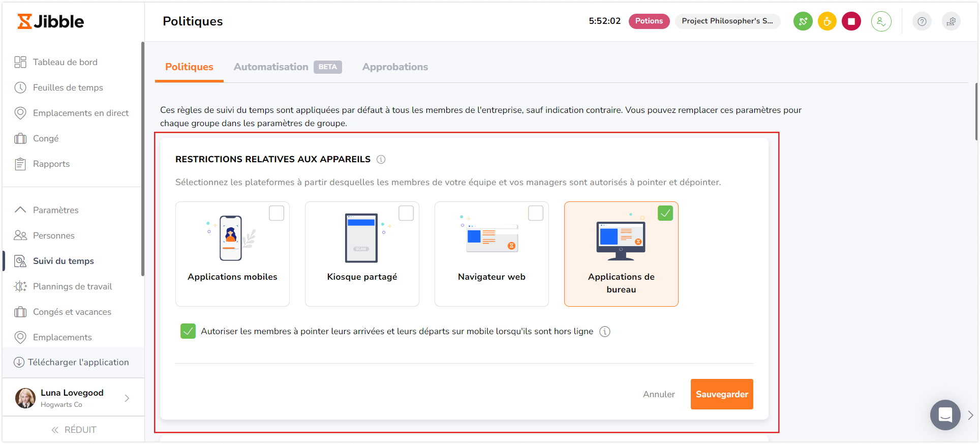Collapse the Paramètres sidebar section
The image size is (980, 444).
tap(20, 210)
